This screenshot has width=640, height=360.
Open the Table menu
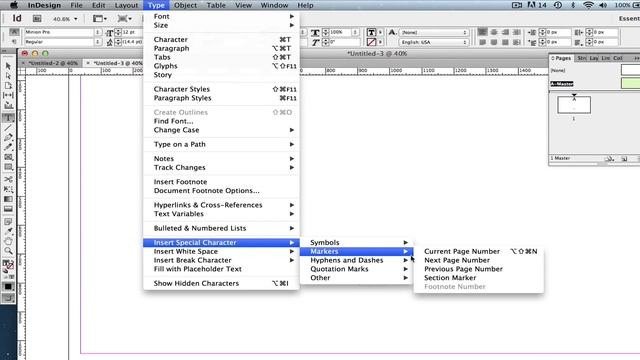[x=216, y=5]
